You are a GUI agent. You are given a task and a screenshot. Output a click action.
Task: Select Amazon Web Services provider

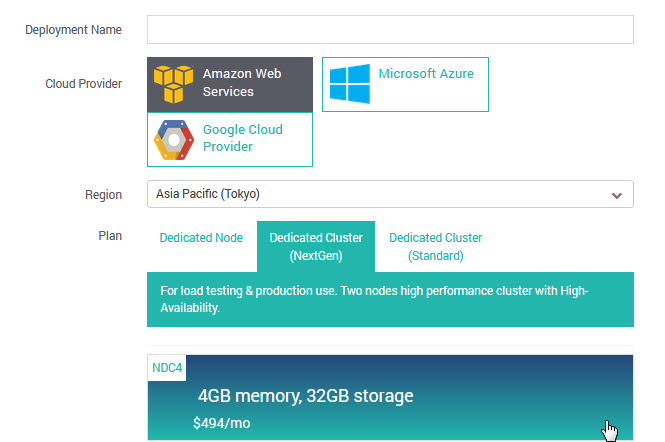[230, 84]
